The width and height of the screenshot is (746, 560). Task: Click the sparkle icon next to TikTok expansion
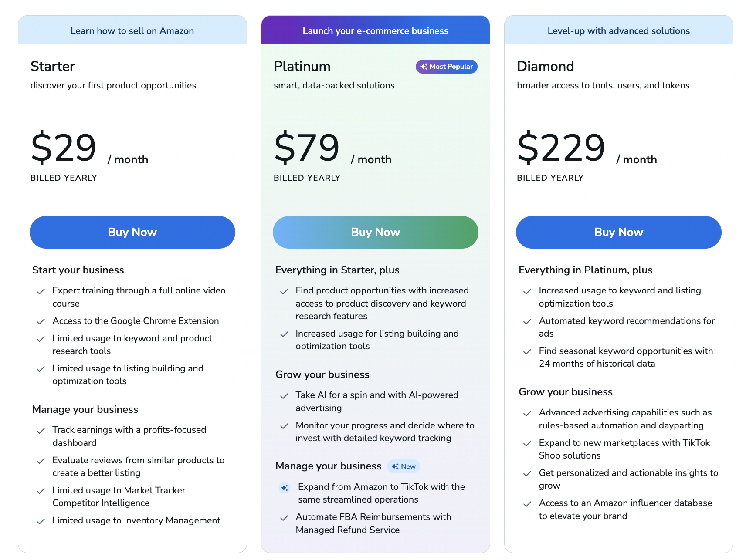[x=285, y=488]
